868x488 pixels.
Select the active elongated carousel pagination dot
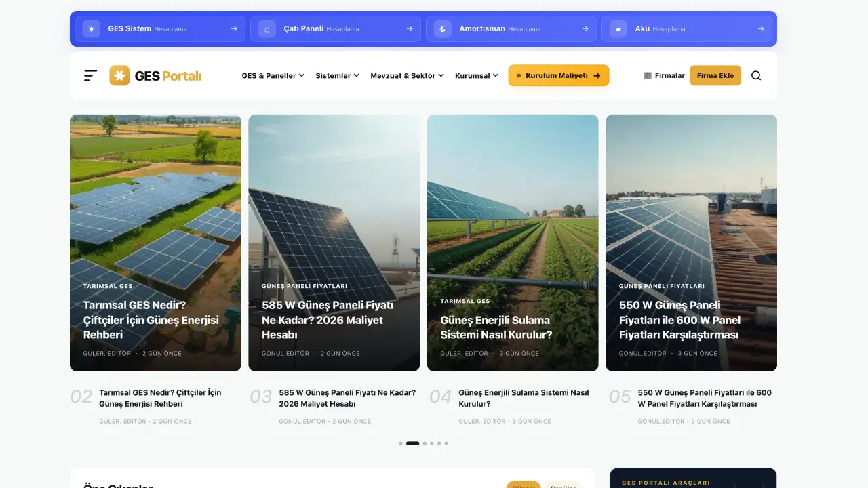(412, 443)
